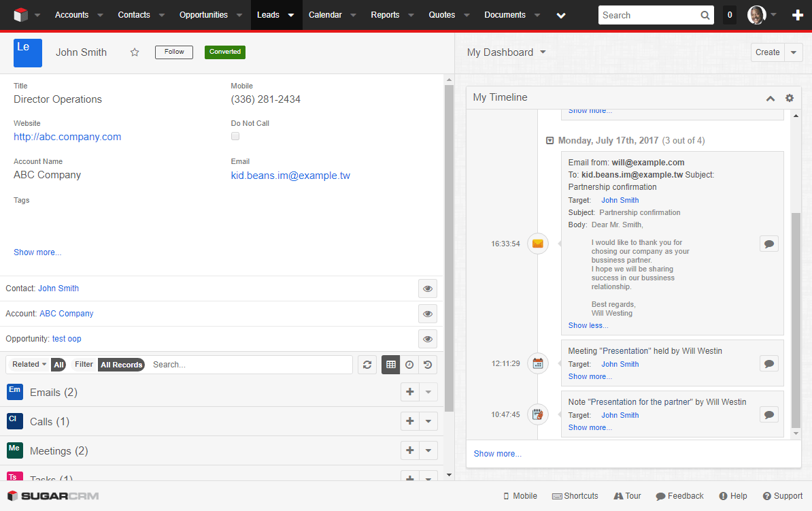
Task: Click the email envelope timeline icon
Action: [x=538, y=244]
